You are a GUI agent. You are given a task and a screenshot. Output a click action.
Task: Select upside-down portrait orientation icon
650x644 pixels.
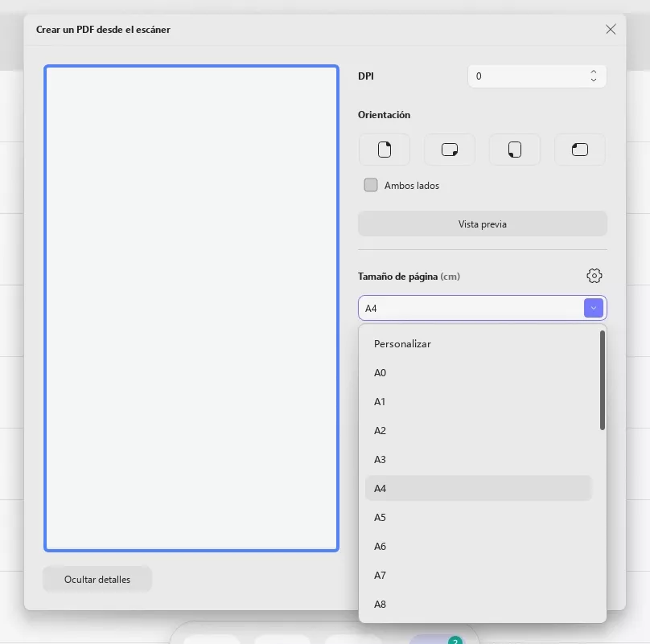click(x=514, y=150)
